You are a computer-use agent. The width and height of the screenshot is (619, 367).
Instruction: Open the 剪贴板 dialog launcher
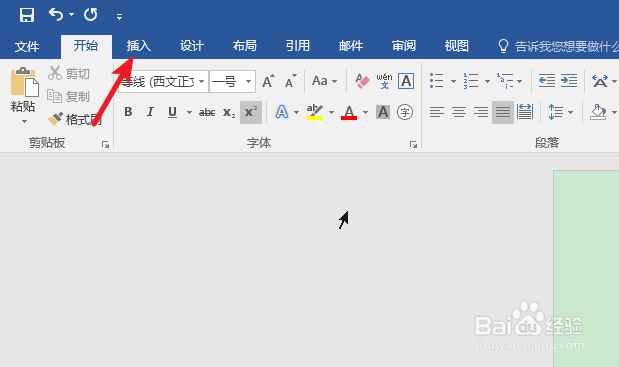pyautogui.click(x=105, y=144)
